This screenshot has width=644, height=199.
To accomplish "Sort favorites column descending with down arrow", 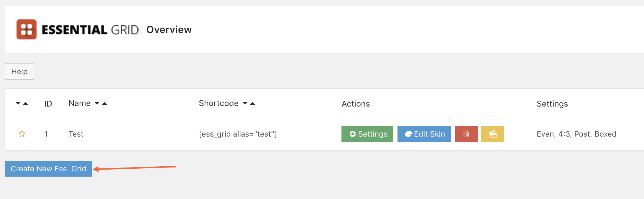I will coord(18,103).
